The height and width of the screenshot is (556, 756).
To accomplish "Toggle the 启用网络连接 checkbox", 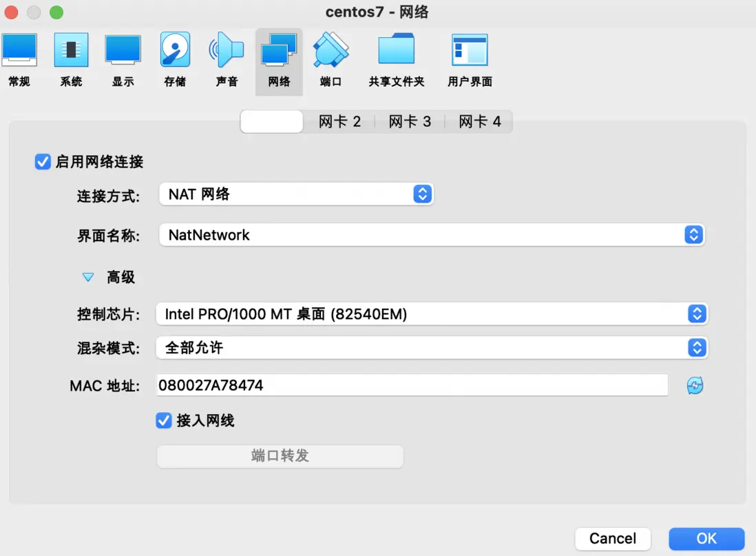I will [x=43, y=162].
